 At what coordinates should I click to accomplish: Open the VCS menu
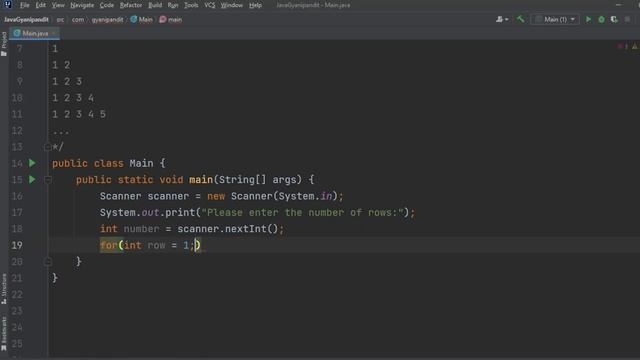(x=209, y=5)
